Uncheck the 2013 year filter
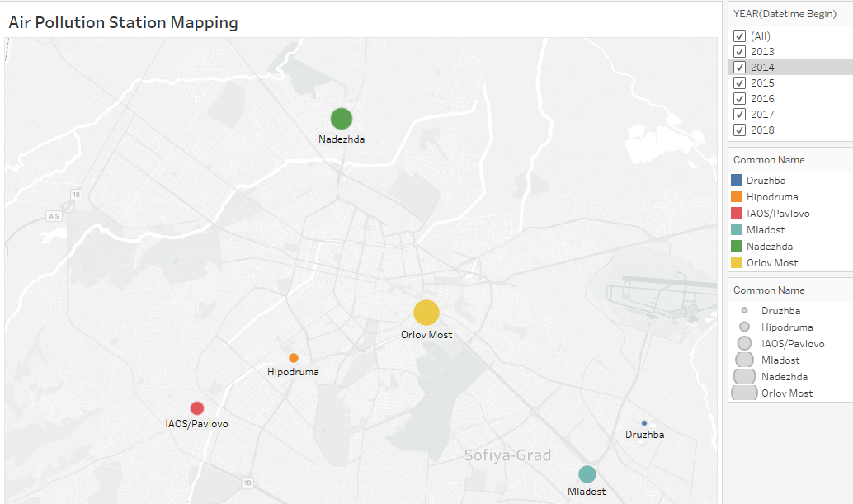Image resolution: width=853 pixels, height=504 pixels. pyautogui.click(x=740, y=52)
